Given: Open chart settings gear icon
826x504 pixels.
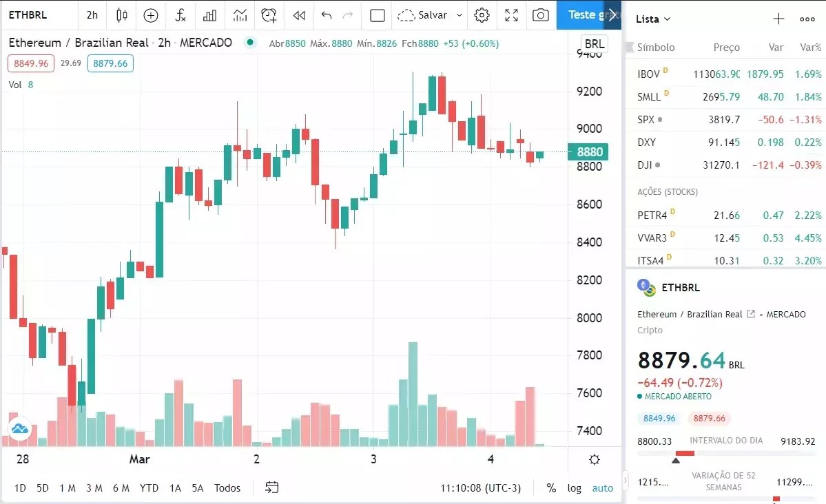Looking at the screenshot, I should click(482, 15).
